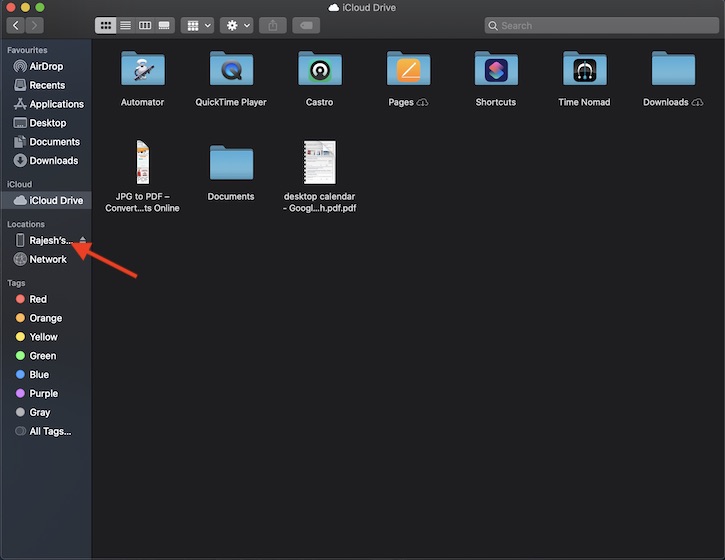Select the QuickTime Player folder icon
This screenshot has height=560, width=725.
click(231, 68)
